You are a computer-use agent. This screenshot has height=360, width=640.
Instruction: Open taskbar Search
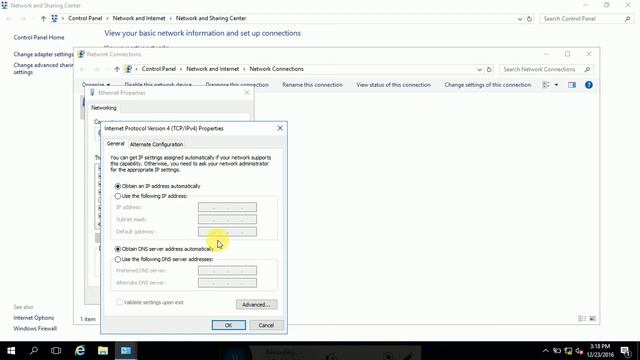pos(33,351)
